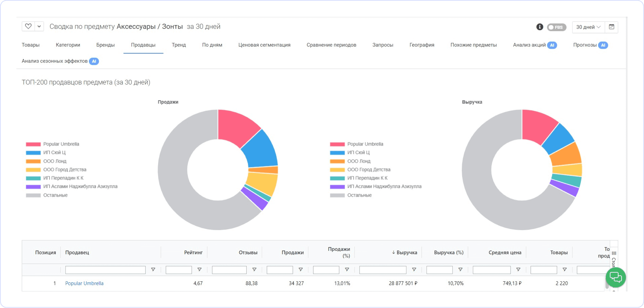Click the heart favorite icon
The width and height of the screenshot is (644, 308).
[x=28, y=27]
